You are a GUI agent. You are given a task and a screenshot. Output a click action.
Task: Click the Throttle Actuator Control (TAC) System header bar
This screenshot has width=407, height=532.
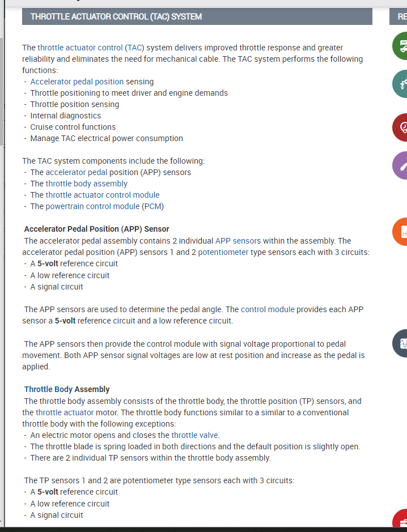(x=197, y=16)
